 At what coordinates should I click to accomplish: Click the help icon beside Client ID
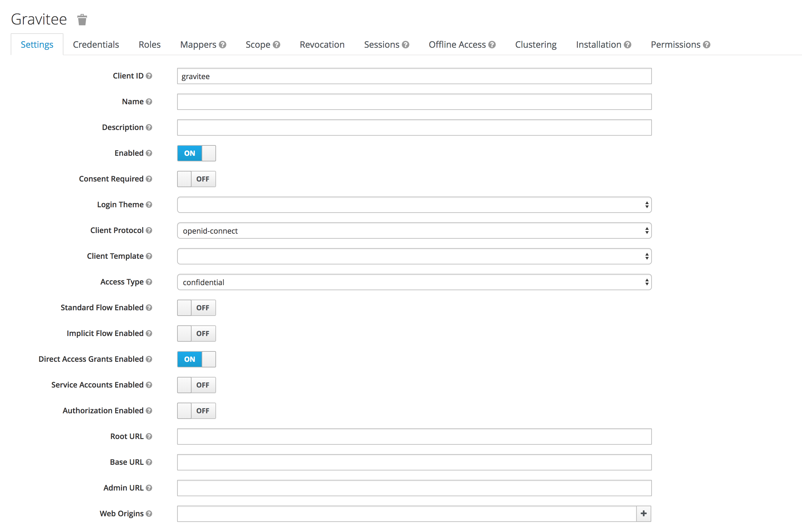pos(149,76)
